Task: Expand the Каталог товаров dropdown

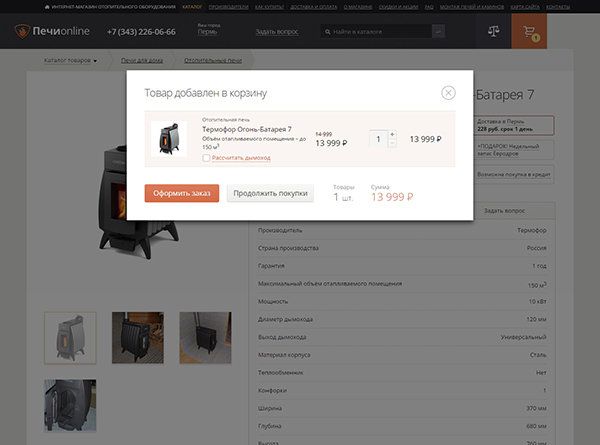Action: [70, 61]
